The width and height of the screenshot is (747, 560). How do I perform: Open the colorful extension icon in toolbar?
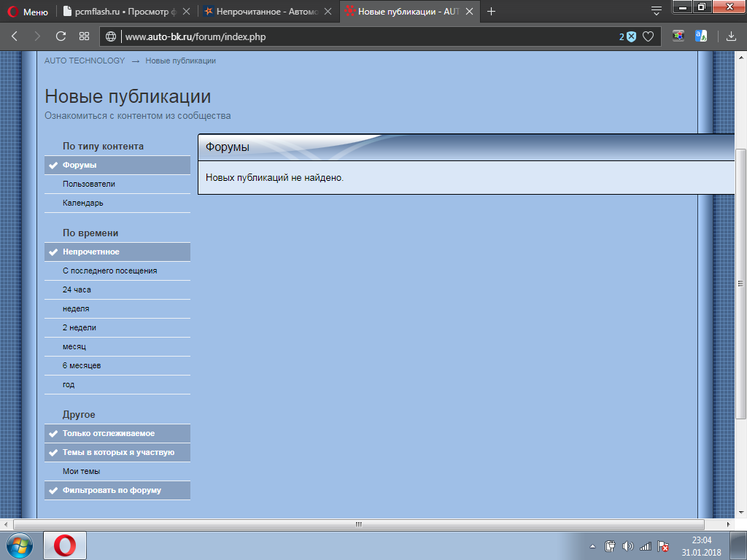[678, 36]
